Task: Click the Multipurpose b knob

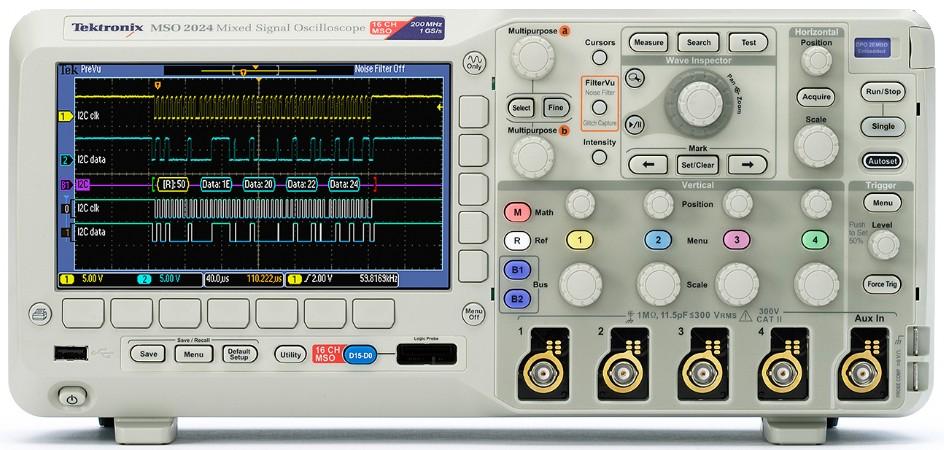Action: pos(533,157)
